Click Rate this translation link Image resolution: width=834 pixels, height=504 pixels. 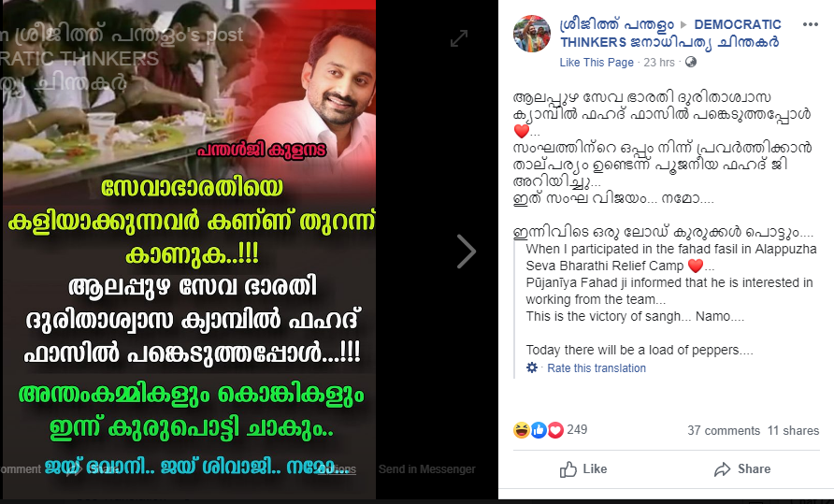597,368
